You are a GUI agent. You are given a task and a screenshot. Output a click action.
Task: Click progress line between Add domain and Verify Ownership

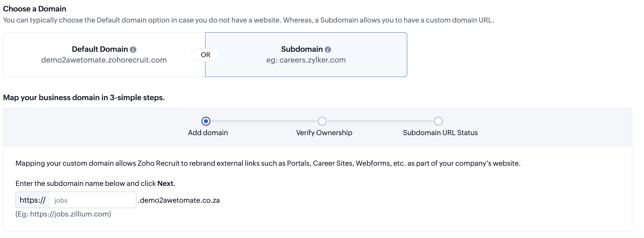[x=264, y=121]
